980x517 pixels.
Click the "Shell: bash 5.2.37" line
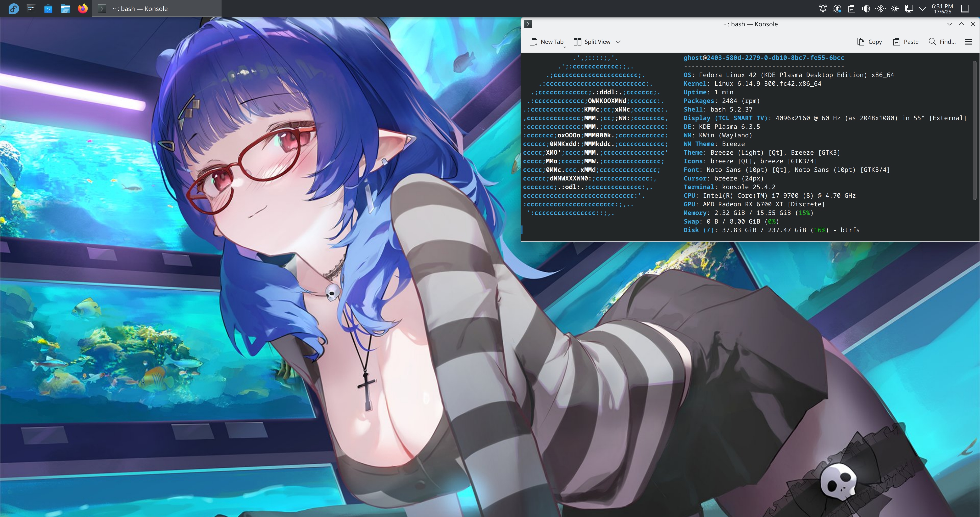[x=718, y=110]
